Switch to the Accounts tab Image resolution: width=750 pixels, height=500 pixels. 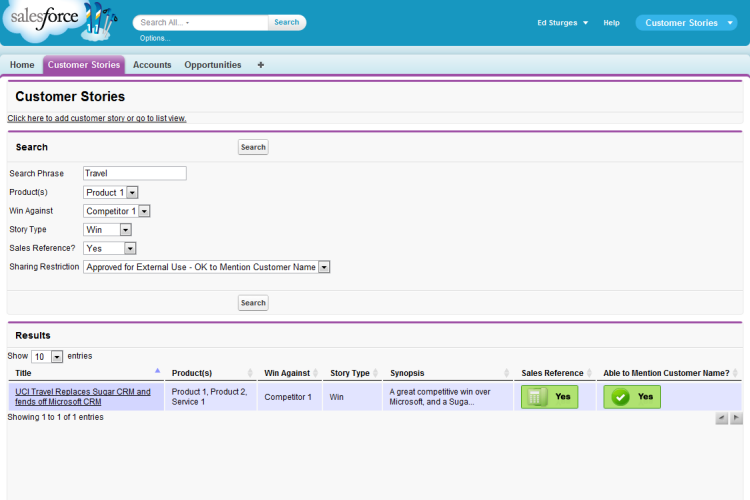(x=152, y=65)
